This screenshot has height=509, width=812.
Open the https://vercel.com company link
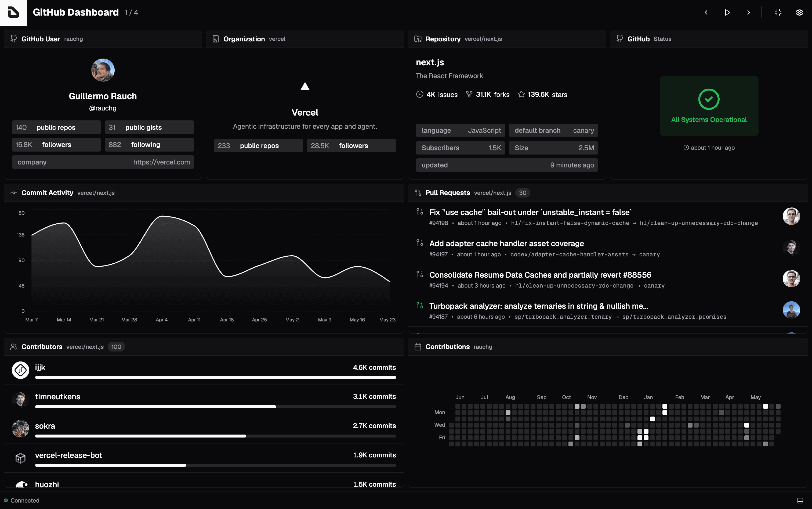(x=161, y=162)
